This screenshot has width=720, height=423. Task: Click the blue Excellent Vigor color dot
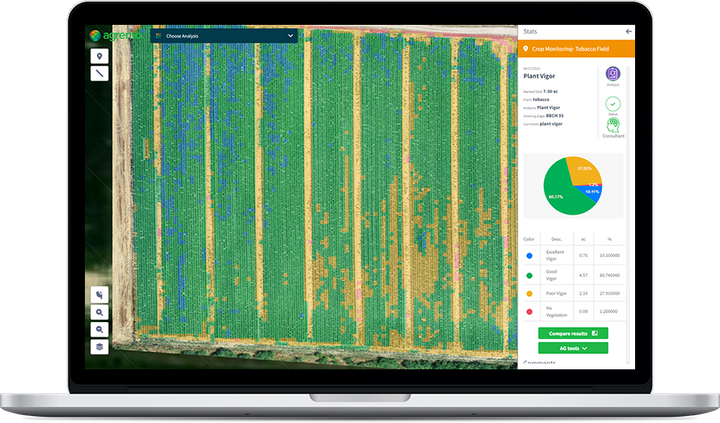coord(529,256)
